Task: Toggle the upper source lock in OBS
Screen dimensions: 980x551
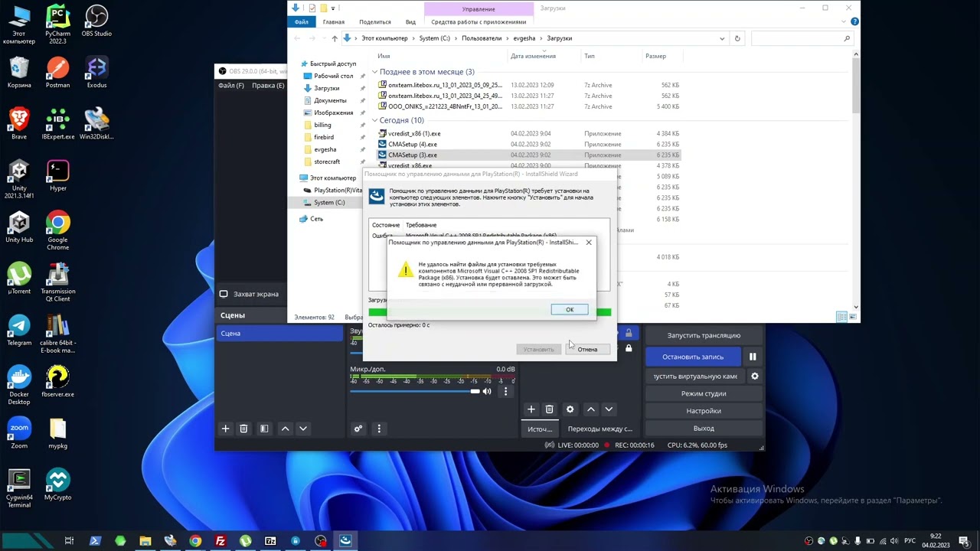Action: coord(629,333)
